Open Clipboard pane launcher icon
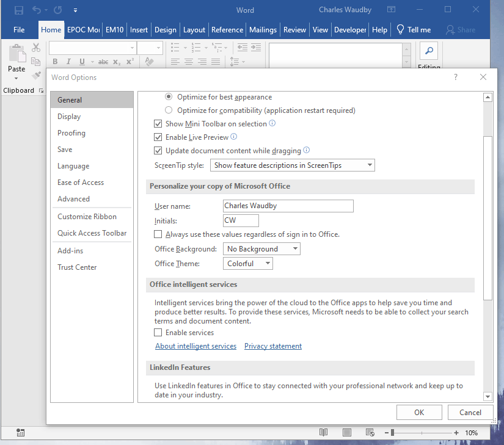The height and width of the screenshot is (445, 504). [41, 91]
